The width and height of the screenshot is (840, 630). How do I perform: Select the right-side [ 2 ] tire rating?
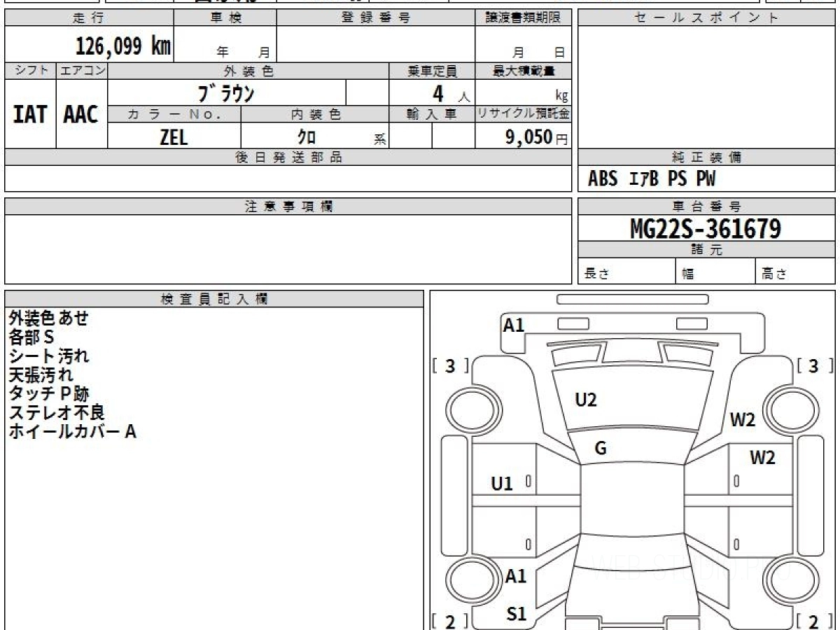click(x=814, y=620)
